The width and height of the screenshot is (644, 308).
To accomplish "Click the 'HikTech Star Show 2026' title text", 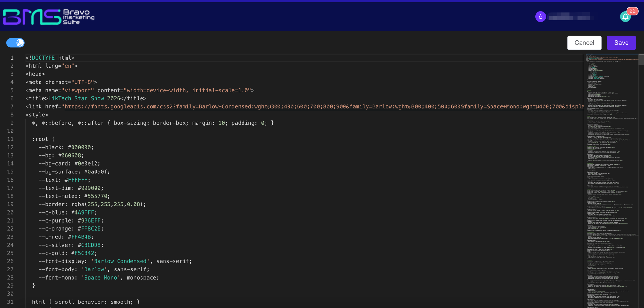I will tap(84, 98).
